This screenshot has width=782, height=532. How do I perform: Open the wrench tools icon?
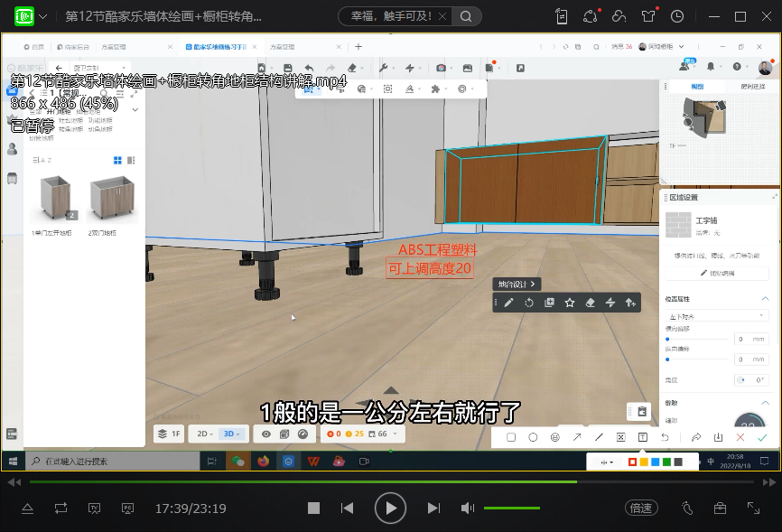point(384,68)
